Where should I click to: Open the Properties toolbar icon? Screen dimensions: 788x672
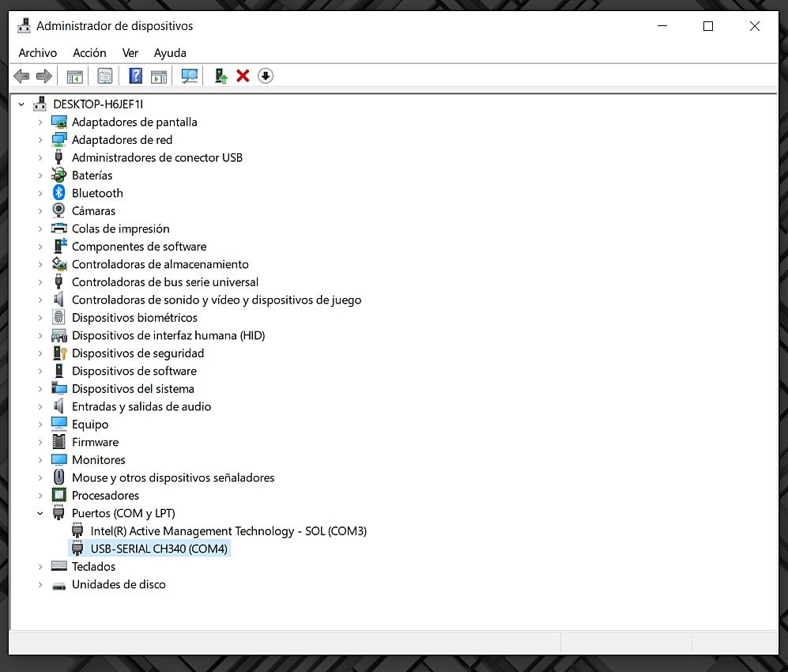point(104,75)
